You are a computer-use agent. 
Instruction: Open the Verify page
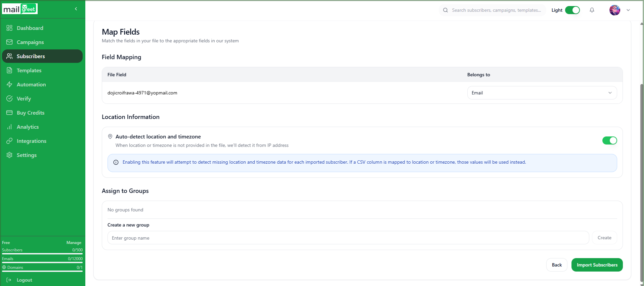coord(42,98)
